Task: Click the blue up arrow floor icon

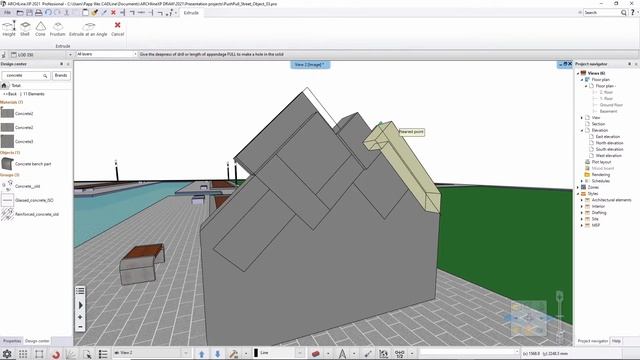Action: pos(202,353)
